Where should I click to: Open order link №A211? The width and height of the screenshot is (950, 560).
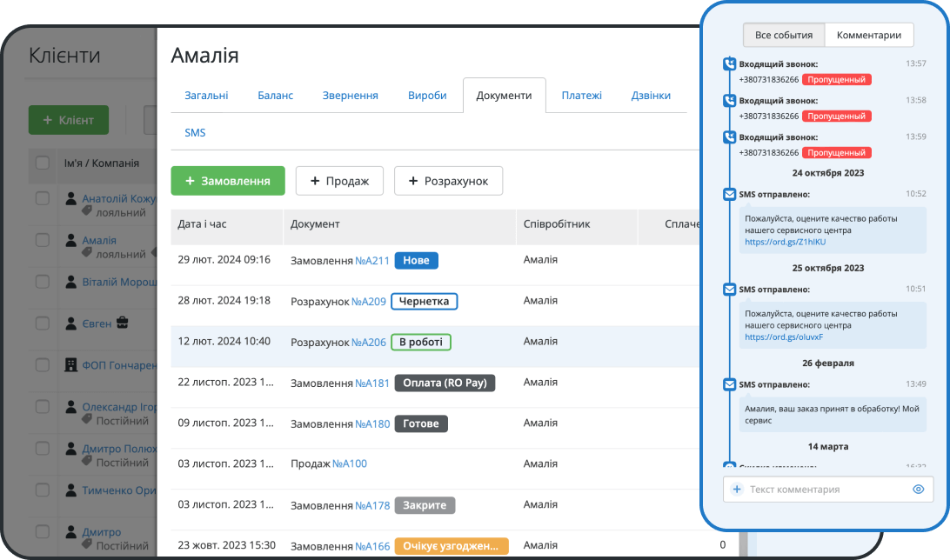tap(372, 260)
